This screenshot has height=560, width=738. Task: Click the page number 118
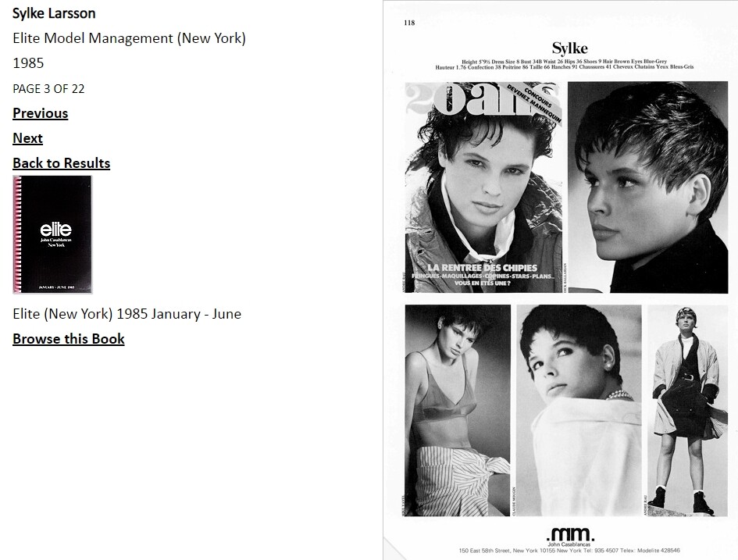pos(409,23)
